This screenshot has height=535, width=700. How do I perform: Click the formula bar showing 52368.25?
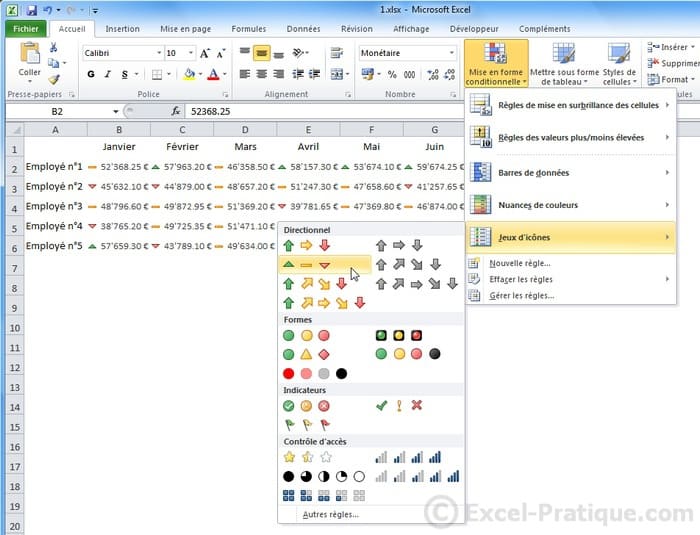324,111
